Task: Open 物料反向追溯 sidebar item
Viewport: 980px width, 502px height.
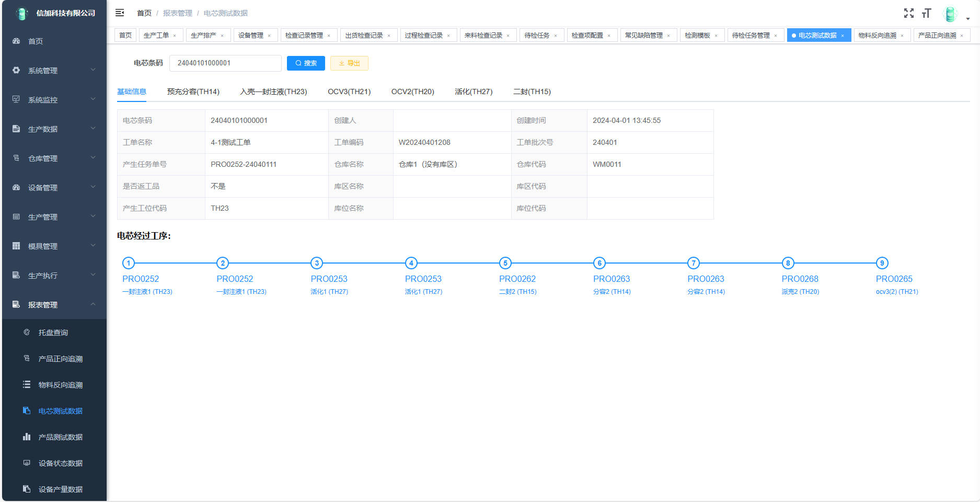Action: pyautogui.click(x=60, y=385)
